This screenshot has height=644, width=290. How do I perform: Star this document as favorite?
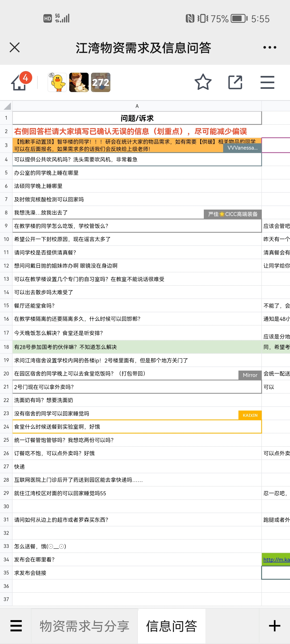click(x=203, y=82)
